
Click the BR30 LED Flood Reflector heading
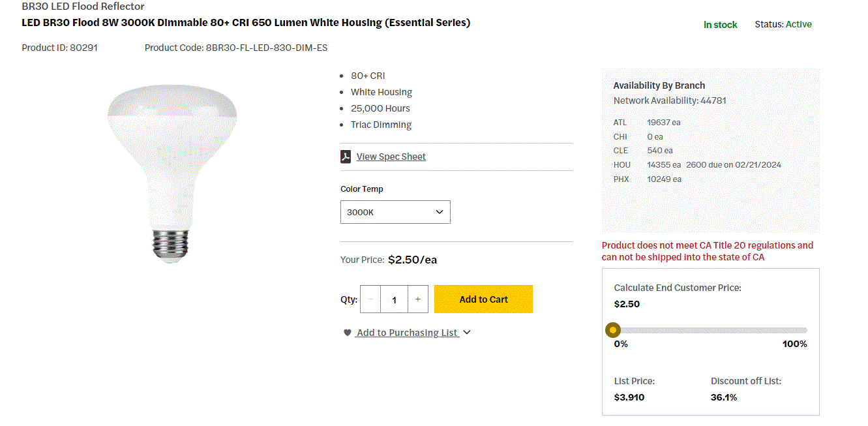pos(83,7)
